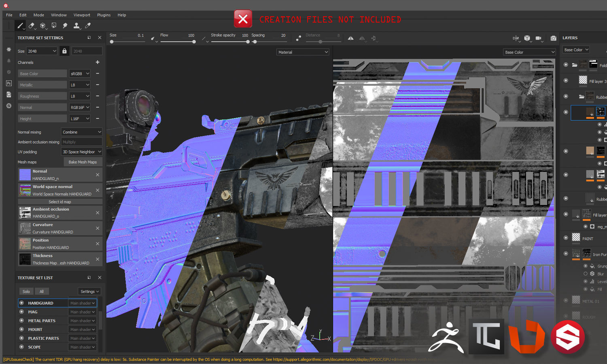Select the Smudge tool
This screenshot has height=364, width=607.
(65, 25)
